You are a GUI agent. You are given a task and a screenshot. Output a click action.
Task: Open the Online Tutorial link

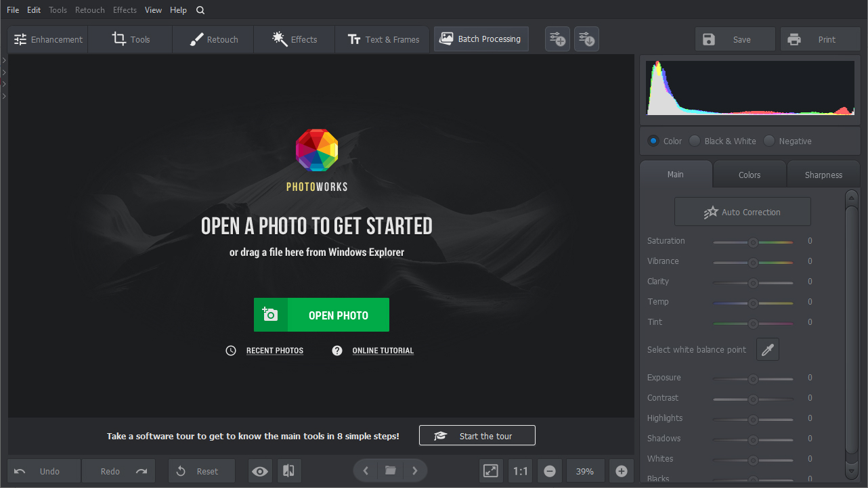383,351
